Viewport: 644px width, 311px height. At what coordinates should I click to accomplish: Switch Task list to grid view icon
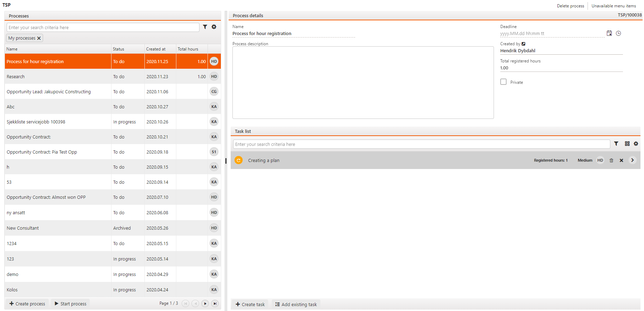627,144
